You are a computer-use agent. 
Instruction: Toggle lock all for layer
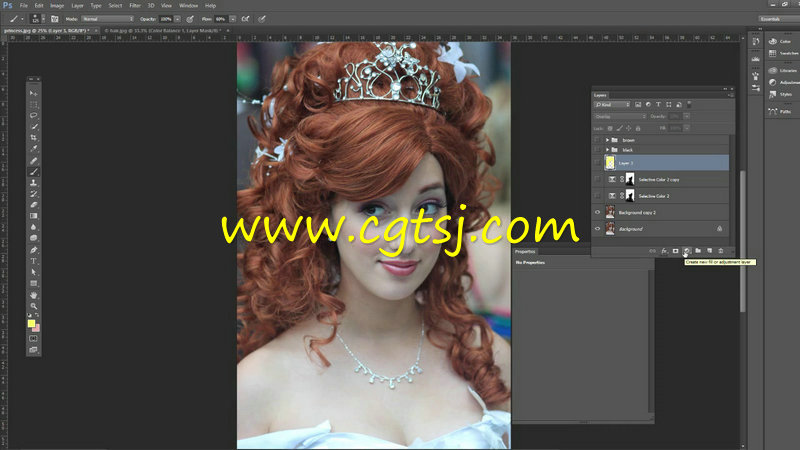point(638,128)
